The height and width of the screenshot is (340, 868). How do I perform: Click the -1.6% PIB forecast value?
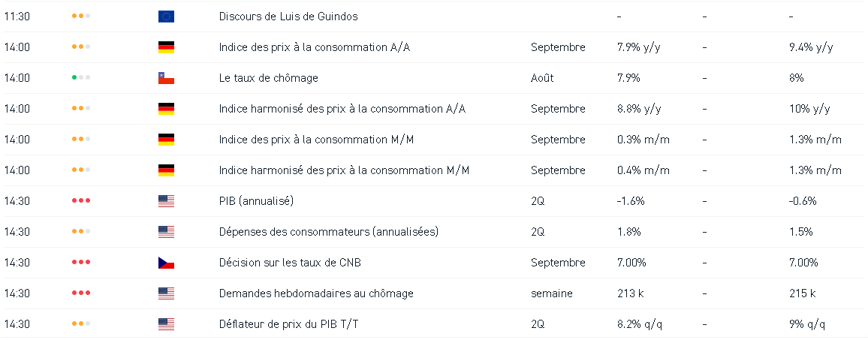pyautogui.click(x=631, y=201)
